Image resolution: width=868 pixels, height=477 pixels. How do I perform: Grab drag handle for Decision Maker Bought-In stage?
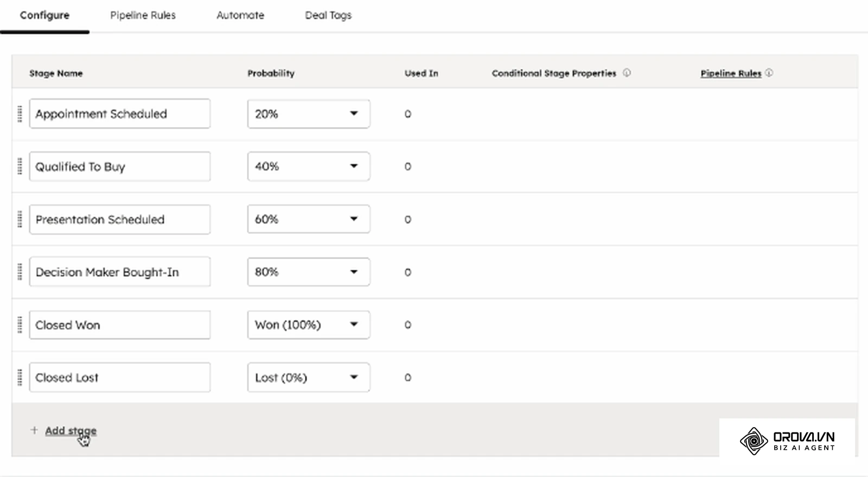coord(20,272)
